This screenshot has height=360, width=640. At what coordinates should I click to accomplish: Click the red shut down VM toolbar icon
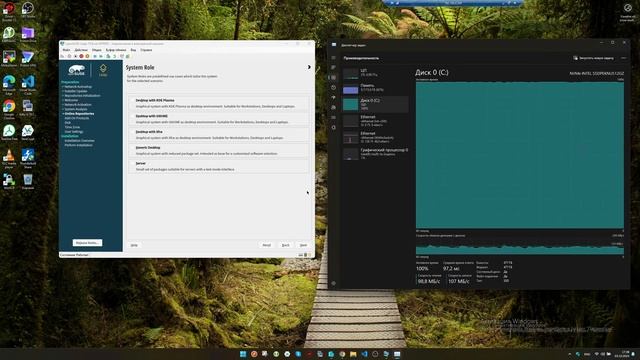(x=81, y=56)
